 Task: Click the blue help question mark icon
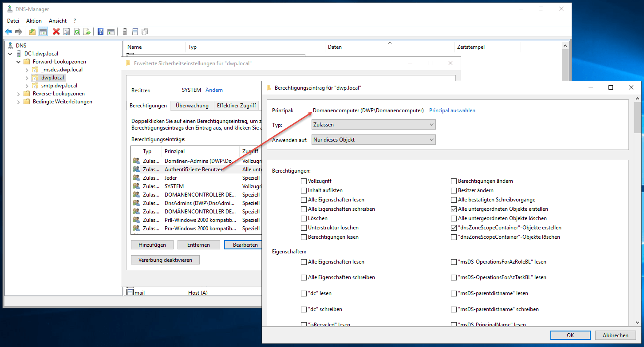click(x=101, y=32)
